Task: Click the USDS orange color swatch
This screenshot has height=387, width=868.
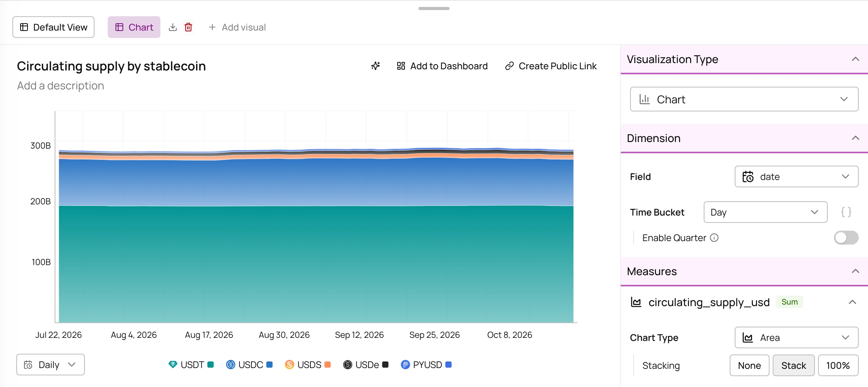Action: (x=327, y=365)
